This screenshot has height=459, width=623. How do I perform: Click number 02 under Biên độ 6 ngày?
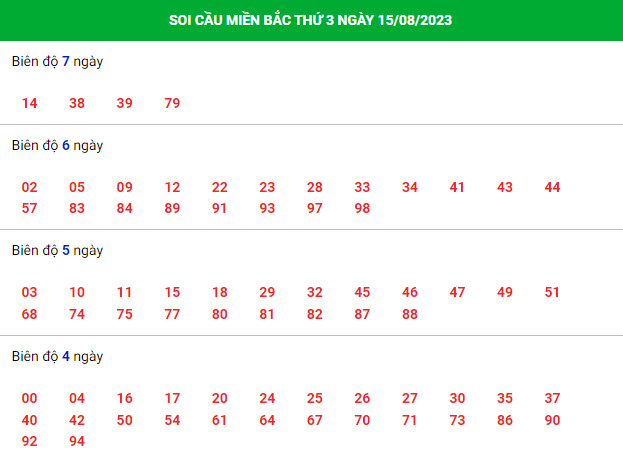tap(29, 187)
